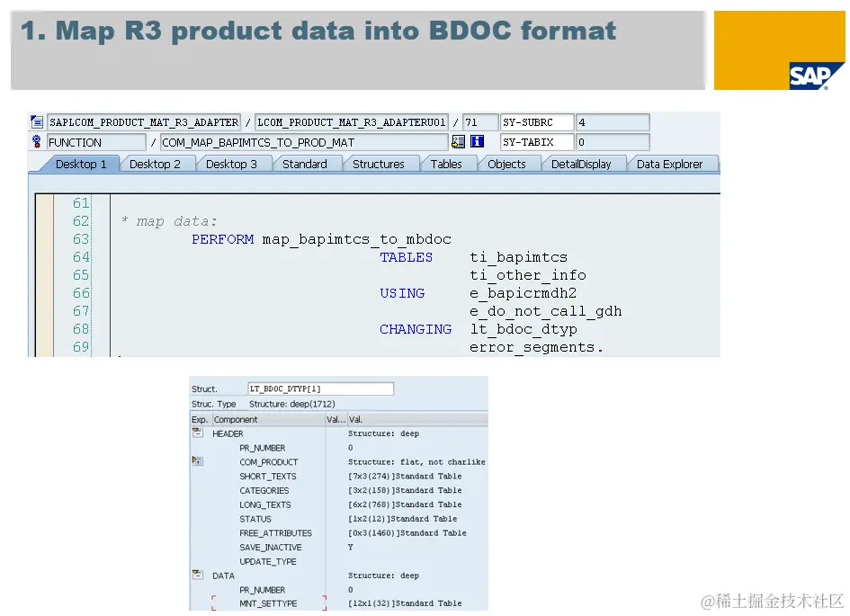This screenshot has height=616, width=850.
Task: Click the LCOM_PRODUCT_MAT_R3_ADAPTERU01 include field
Action: (352, 122)
